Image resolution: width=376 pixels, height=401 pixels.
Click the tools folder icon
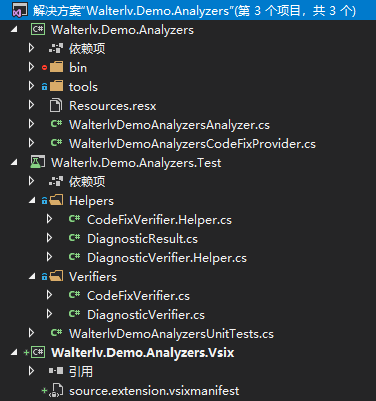(56, 87)
